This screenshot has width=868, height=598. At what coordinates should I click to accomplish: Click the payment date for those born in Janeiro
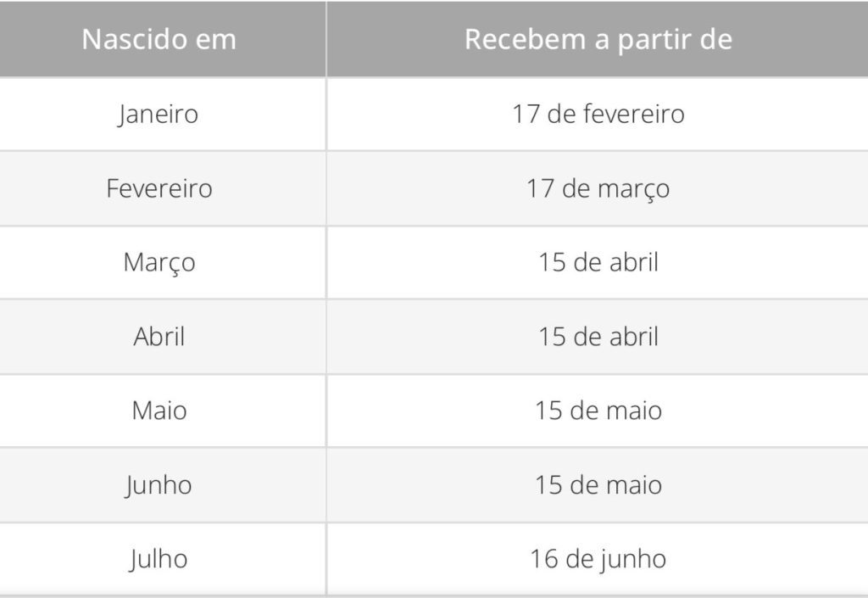pyautogui.click(x=598, y=114)
